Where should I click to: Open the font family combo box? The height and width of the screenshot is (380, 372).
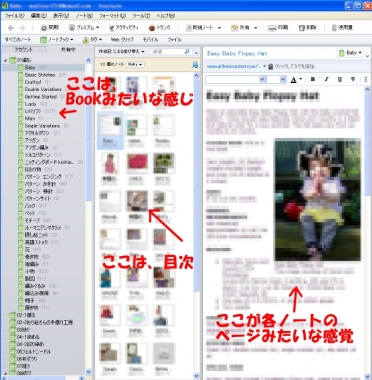click(235, 79)
